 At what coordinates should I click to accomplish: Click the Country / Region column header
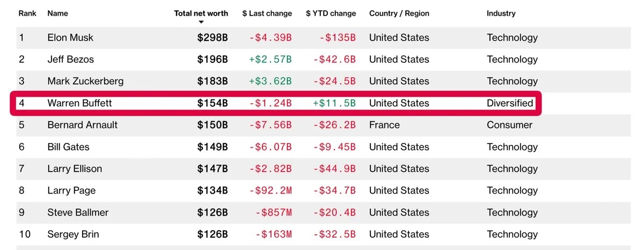(x=399, y=13)
